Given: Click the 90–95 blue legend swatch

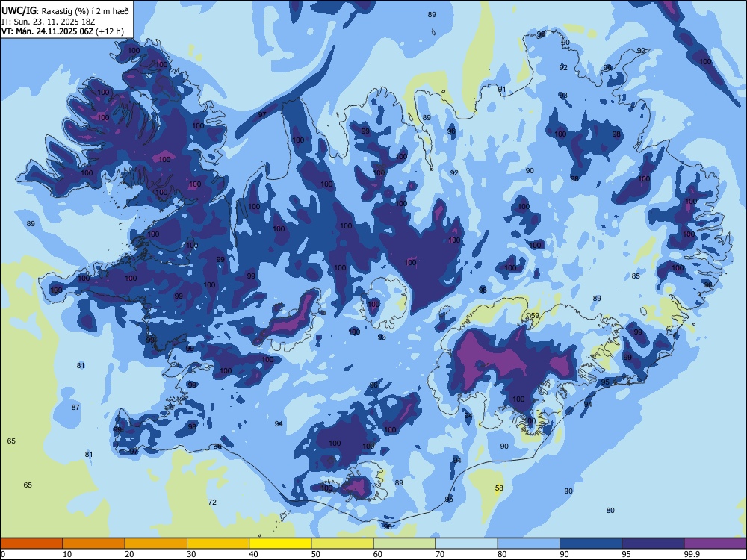Looking at the screenshot, I should [x=591, y=544].
